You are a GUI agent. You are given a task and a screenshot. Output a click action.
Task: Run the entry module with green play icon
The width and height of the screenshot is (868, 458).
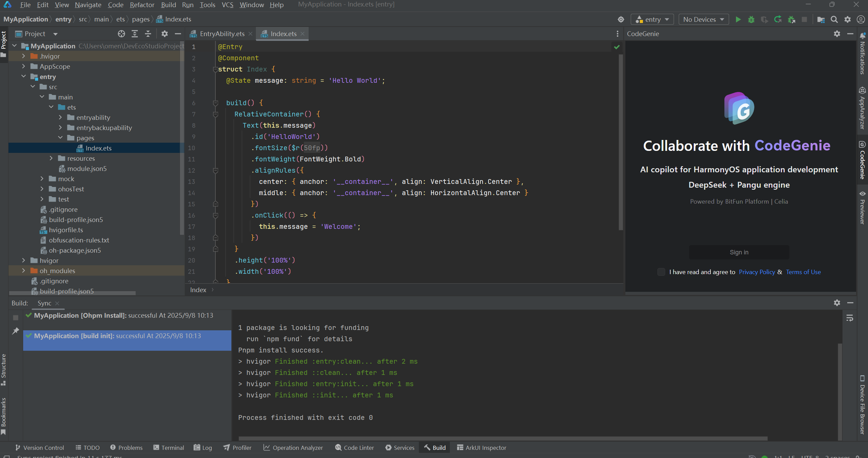[738, 19]
